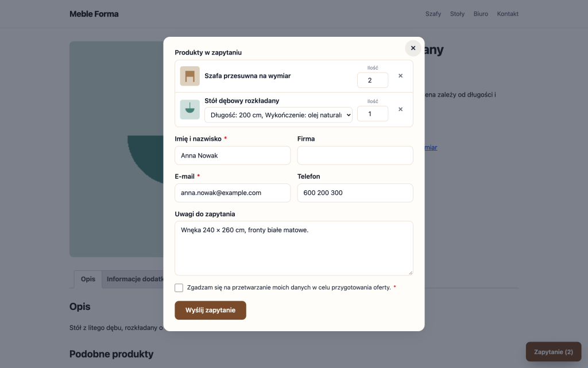Click inside the Uwagi do zapytania textarea
The width and height of the screenshot is (588, 368).
[294, 248]
